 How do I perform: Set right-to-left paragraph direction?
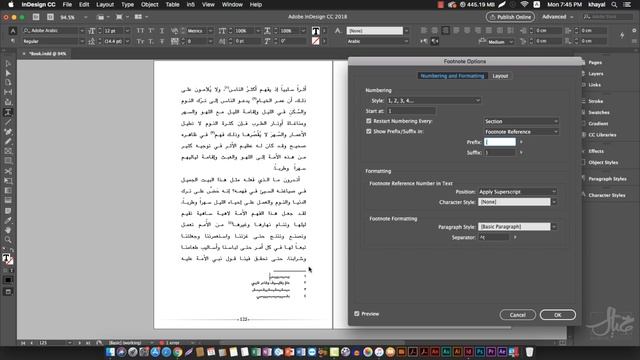435,41
